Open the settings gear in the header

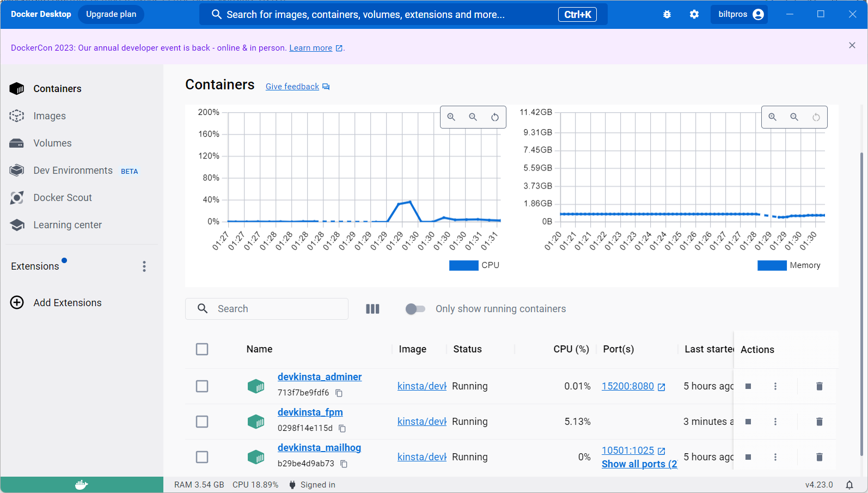click(694, 15)
